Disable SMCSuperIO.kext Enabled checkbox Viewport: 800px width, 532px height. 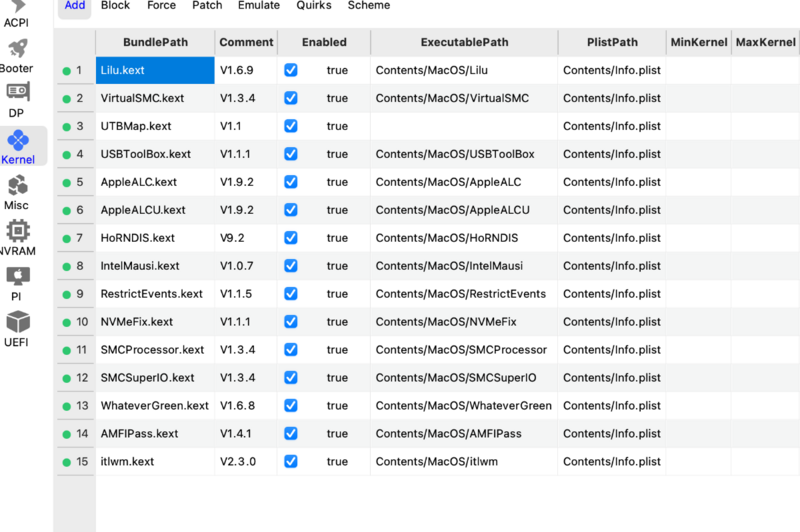point(291,378)
